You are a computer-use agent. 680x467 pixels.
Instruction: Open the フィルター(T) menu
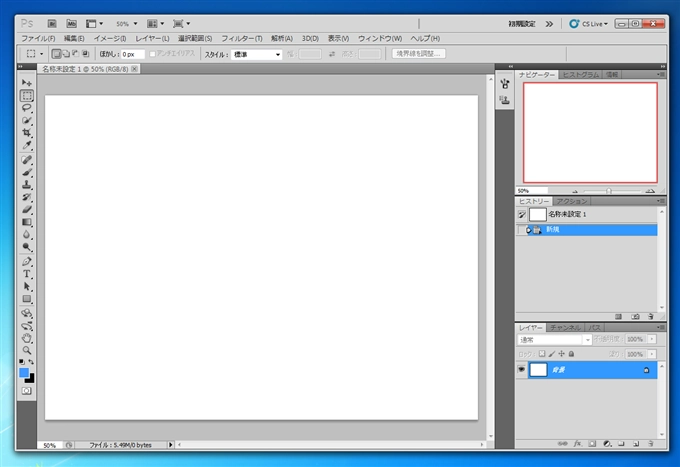pyautogui.click(x=242, y=38)
